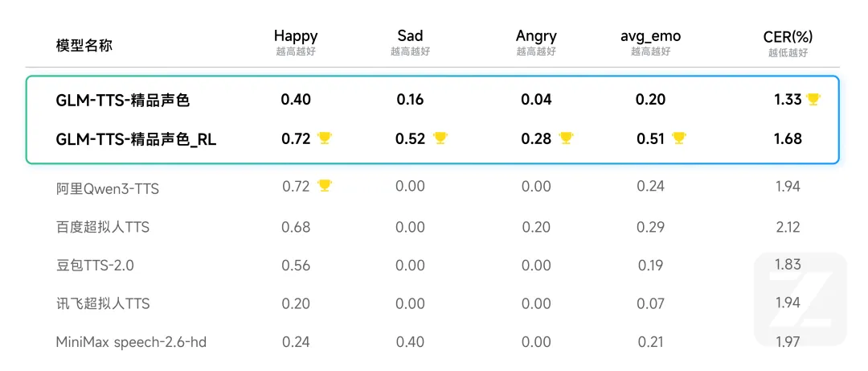This screenshot has width=868, height=371.
Task: Click the 0.40 Sad value for MiniMax
Action: point(410,342)
